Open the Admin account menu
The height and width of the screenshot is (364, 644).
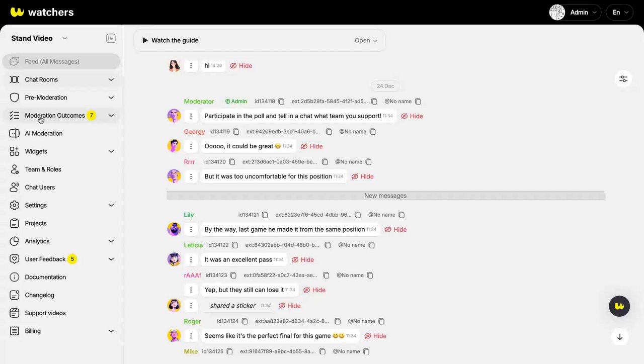pos(575,13)
